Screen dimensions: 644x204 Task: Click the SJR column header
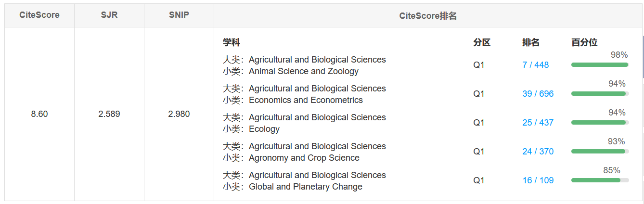coord(109,15)
